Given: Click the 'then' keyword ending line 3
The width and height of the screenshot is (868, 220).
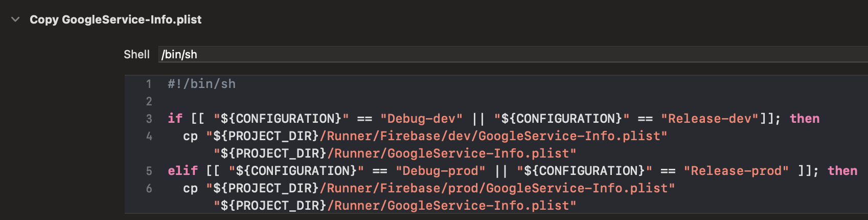Looking at the screenshot, I should coord(805,119).
